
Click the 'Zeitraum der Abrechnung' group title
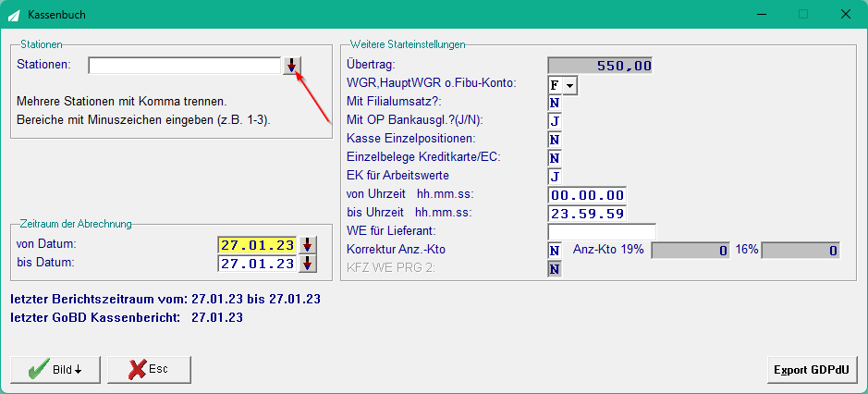click(76, 225)
